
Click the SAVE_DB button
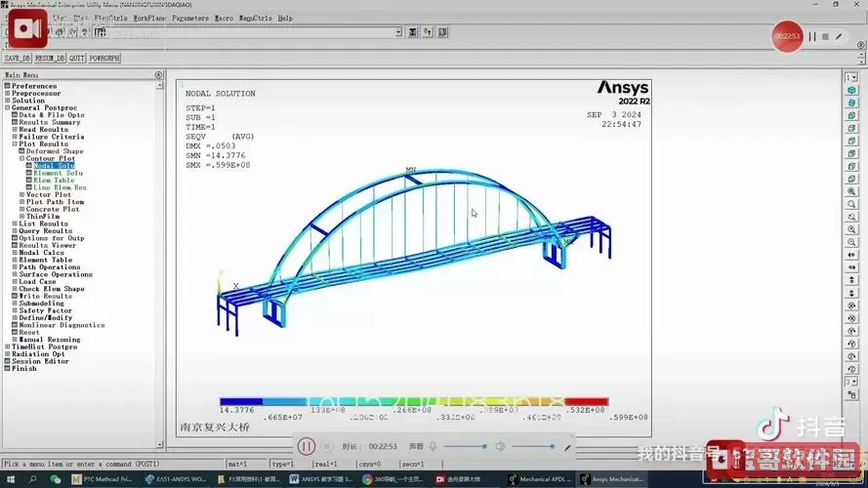[x=18, y=59]
